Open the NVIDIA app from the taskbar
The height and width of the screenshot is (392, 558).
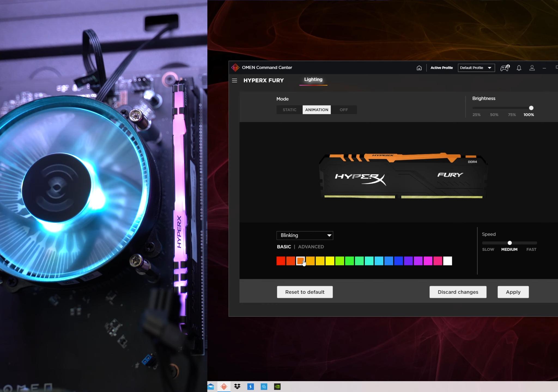[277, 387]
